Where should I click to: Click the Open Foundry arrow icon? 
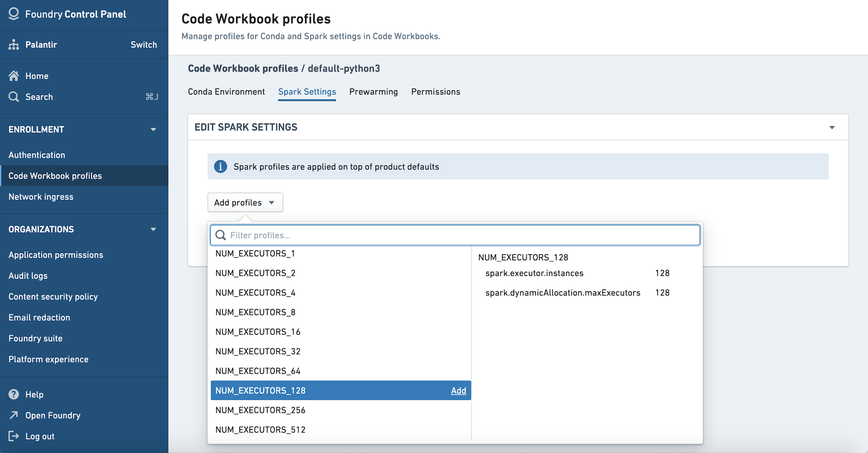pos(14,415)
